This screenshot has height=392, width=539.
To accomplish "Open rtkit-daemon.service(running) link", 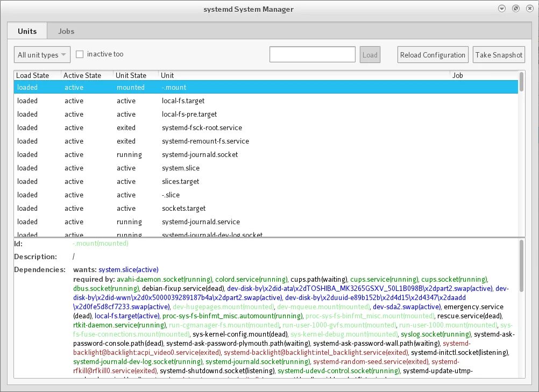I will (x=120, y=325).
